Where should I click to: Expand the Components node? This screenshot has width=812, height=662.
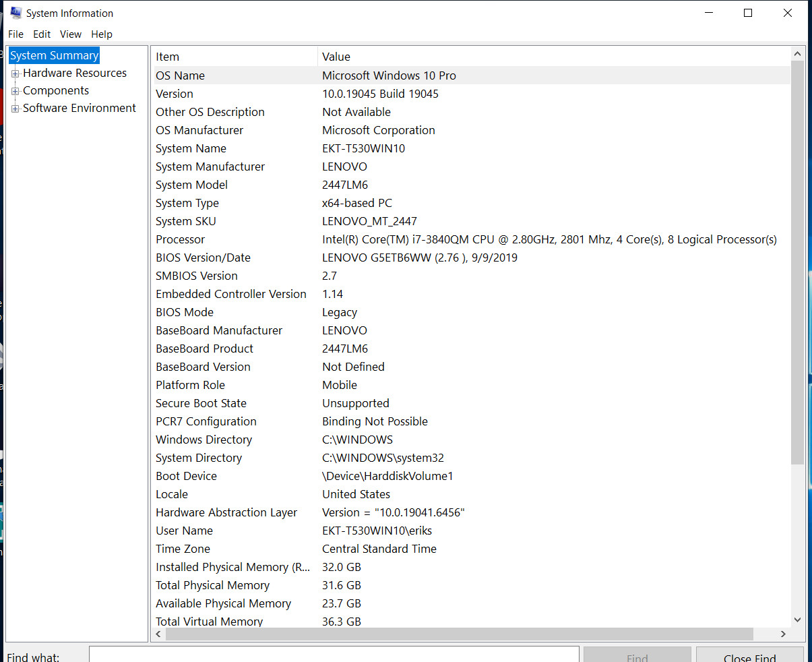point(15,91)
